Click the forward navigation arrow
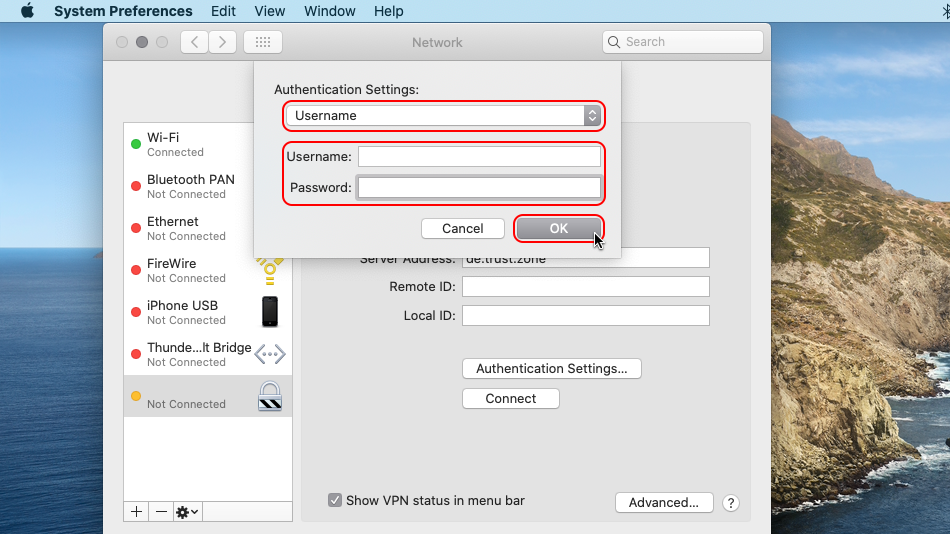Viewport: 950px width, 534px height. pyautogui.click(x=223, y=42)
